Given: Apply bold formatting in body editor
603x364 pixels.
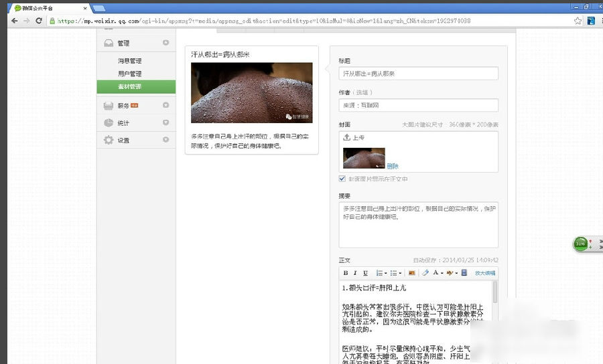Looking at the screenshot, I should [345, 273].
